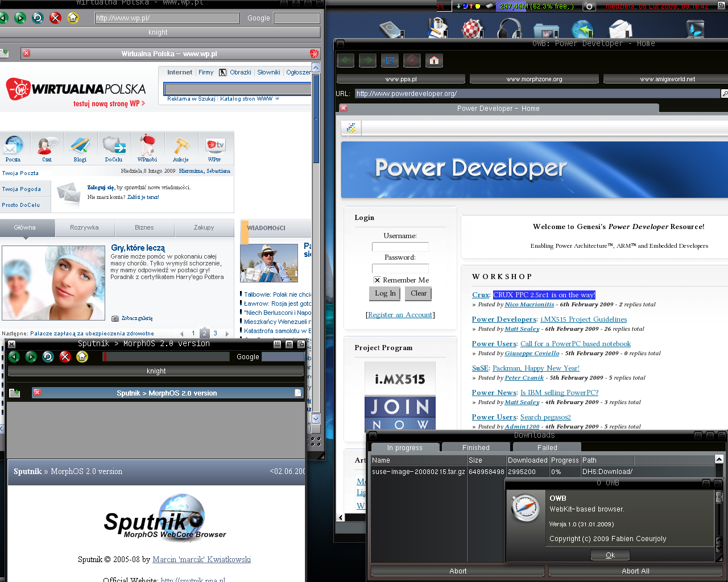Go home in the Wirtualna Polska browser
Screen dimensions: 728x582
(73, 18)
